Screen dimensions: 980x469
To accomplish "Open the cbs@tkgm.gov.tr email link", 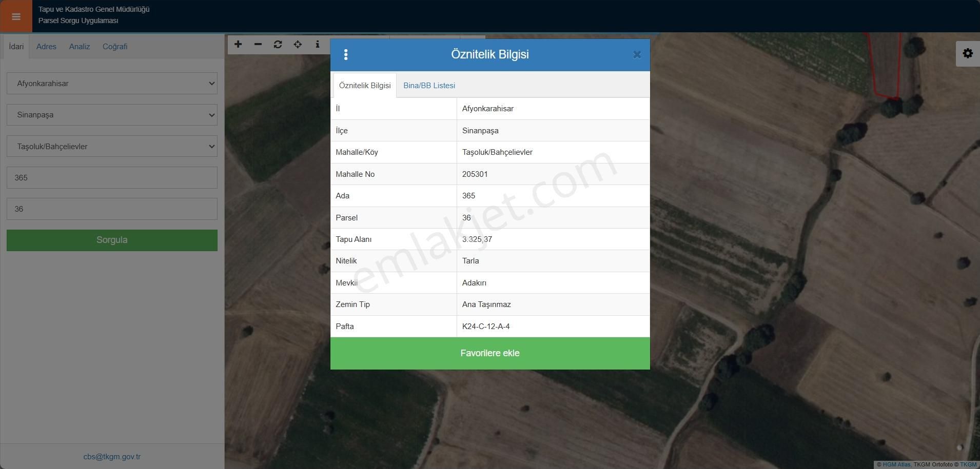I will [112, 457].
